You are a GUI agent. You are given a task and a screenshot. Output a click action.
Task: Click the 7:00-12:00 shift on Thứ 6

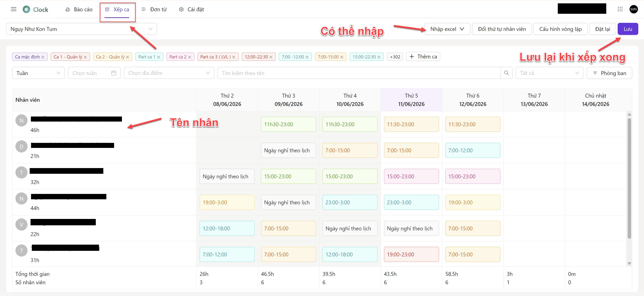tap(473, 150)
